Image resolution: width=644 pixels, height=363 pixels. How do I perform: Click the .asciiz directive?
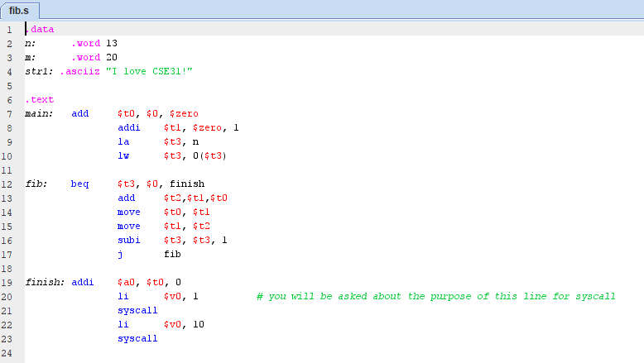pos(80,71)
